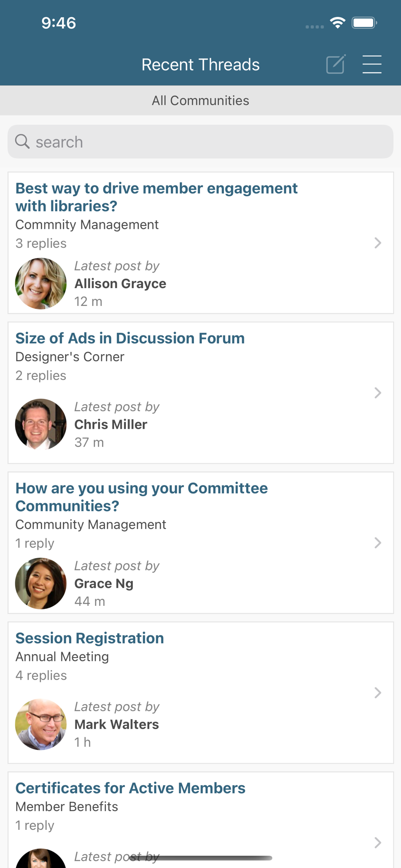This screenshot has height=868, width=401.
Task: Select 'Session Registration' thread title
Action: [89, 638]
